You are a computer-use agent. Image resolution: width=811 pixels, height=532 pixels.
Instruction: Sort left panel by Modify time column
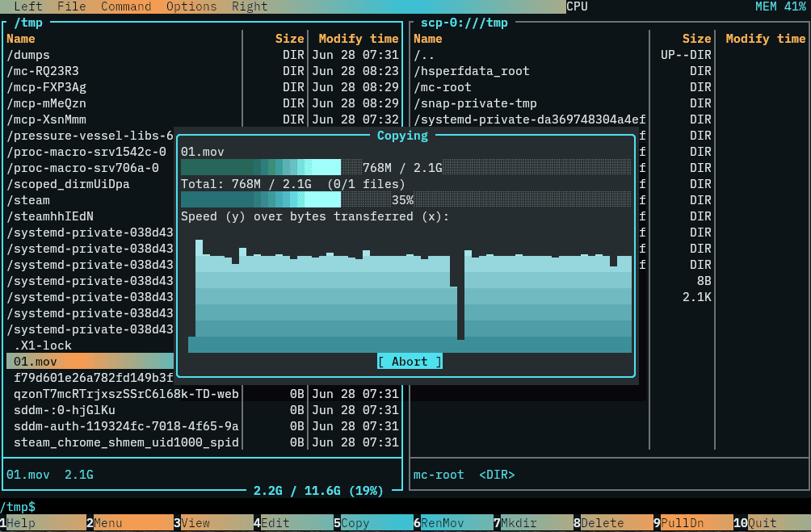tap(359, 39)
